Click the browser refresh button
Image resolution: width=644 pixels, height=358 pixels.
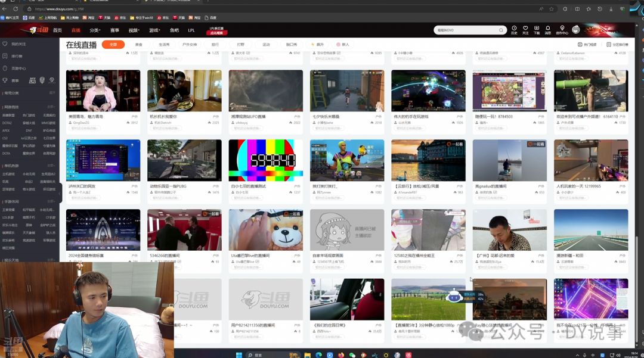16,8
